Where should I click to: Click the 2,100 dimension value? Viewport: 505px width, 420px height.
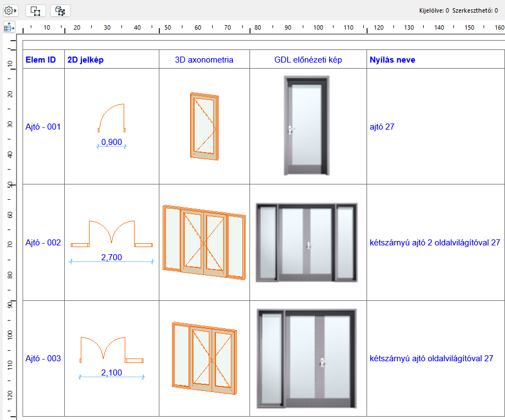[112, 372]
